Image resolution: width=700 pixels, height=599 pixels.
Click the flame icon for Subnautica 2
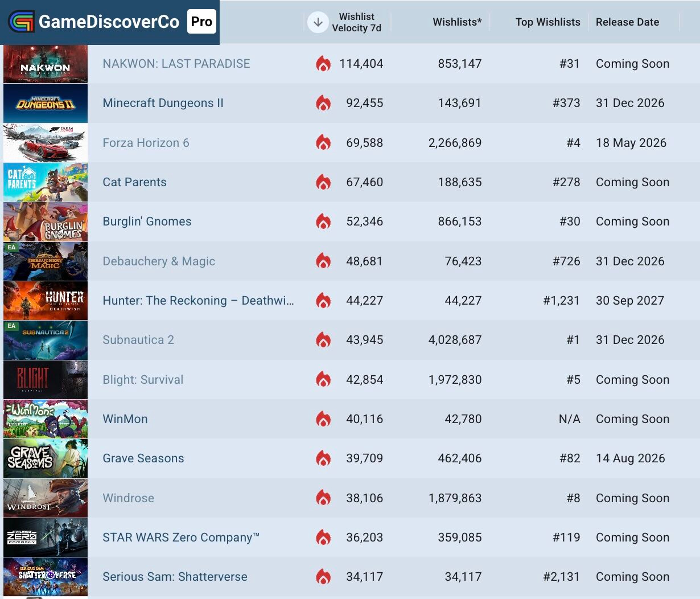(323, 340)
